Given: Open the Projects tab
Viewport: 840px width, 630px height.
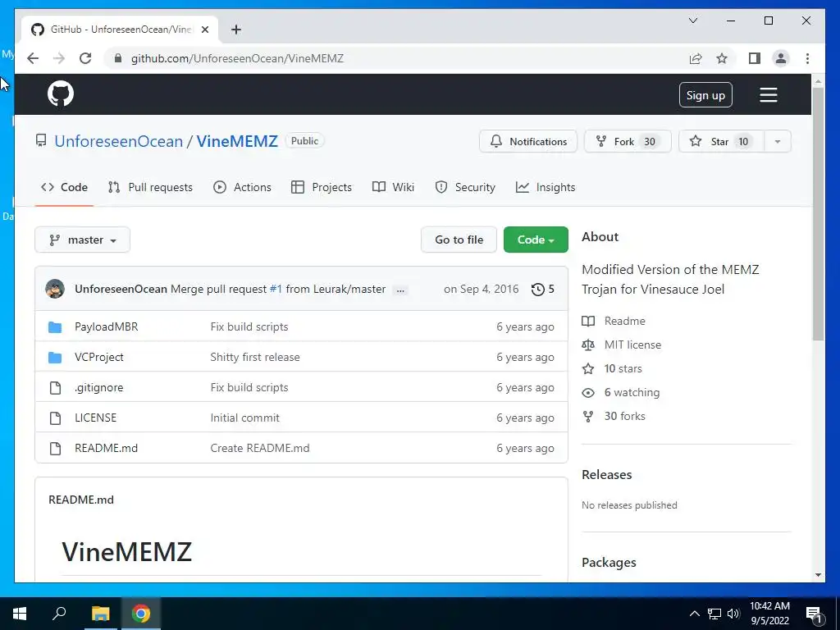Looking at the screenshot, I should pos(322,187).
